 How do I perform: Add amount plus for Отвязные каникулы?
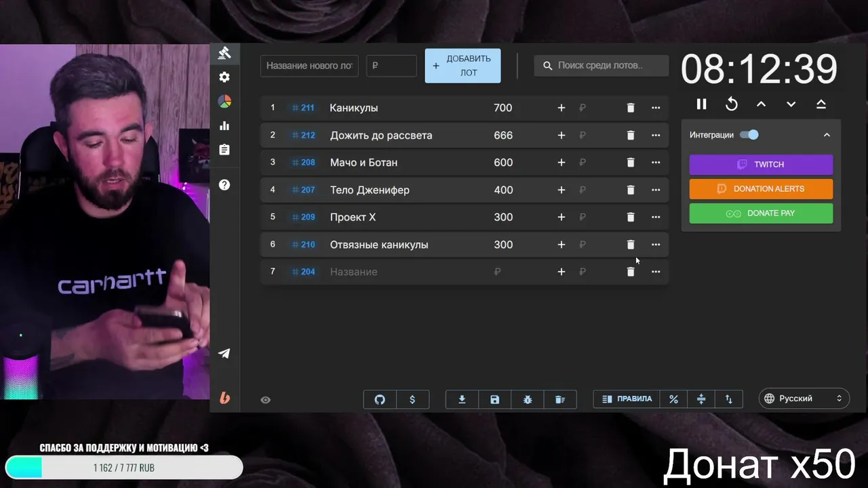point(561,245)
